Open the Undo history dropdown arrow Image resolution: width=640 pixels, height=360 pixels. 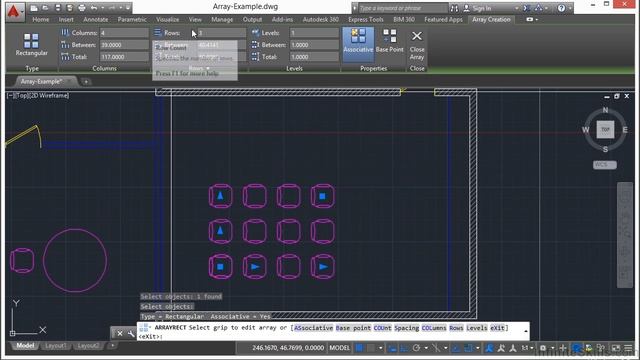click(102, 8)
